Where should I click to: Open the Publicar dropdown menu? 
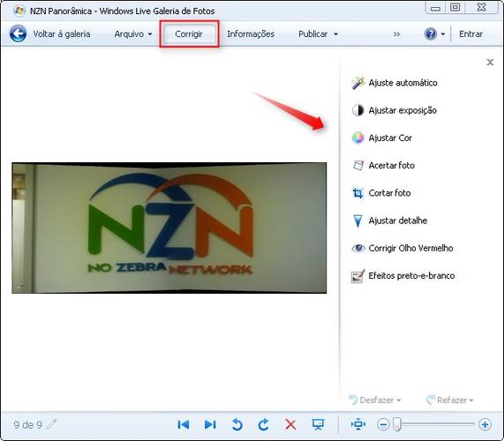click(x=318, y=34)
